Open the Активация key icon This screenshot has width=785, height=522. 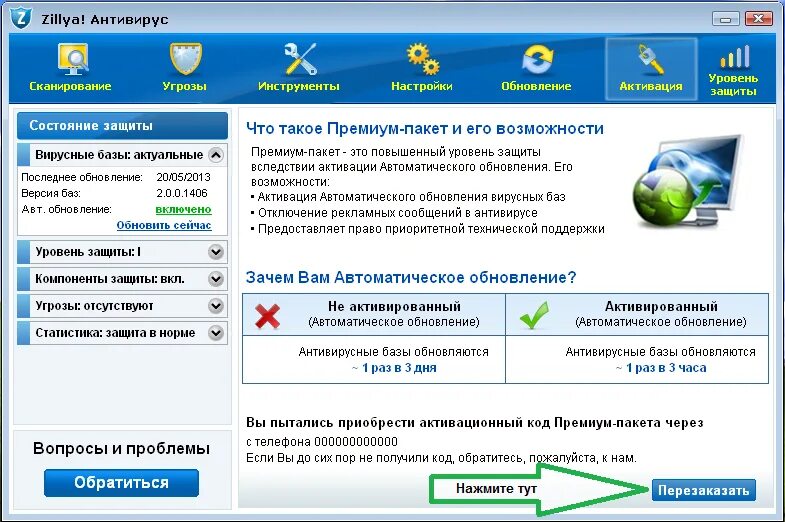[x=650, y=60]
